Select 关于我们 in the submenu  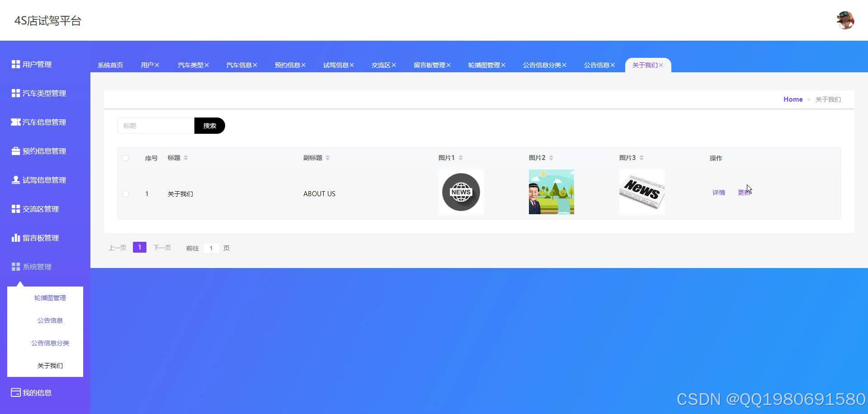(50, 366)
